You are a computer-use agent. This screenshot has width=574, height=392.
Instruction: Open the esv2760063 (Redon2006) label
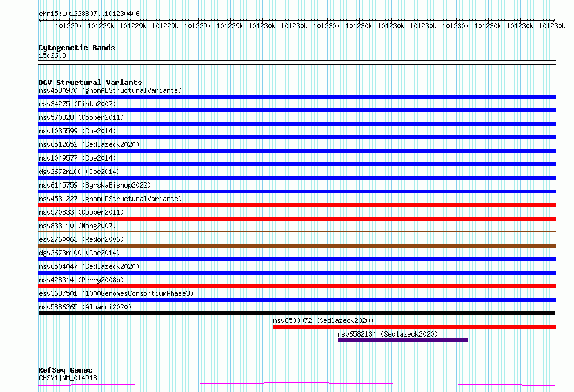pyautogui.click(x=81, y=239)
